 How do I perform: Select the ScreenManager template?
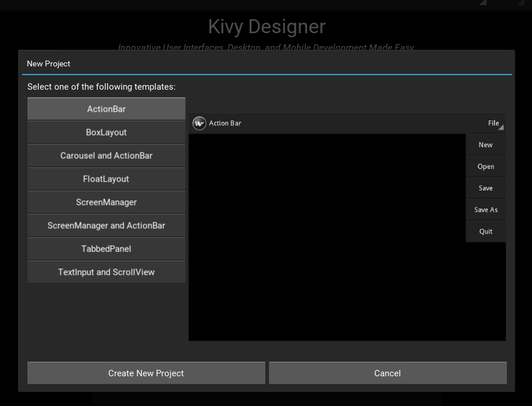(106, 202)
